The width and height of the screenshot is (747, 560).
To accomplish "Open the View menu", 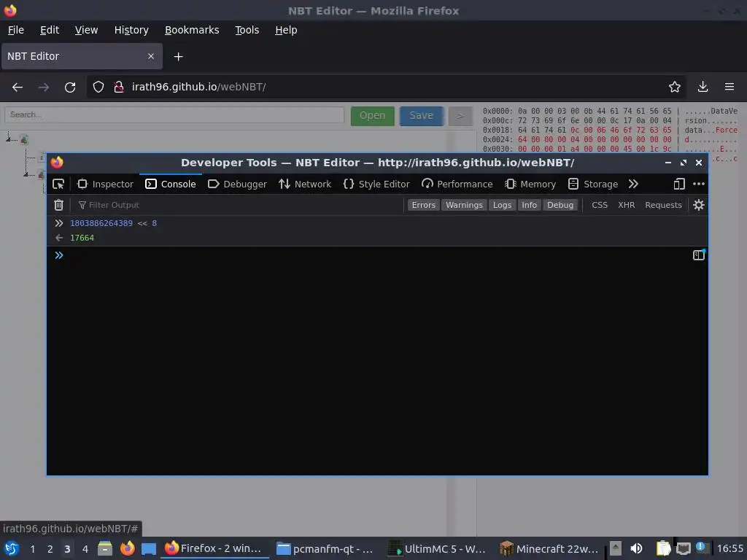I will click(x=86, y=30).
